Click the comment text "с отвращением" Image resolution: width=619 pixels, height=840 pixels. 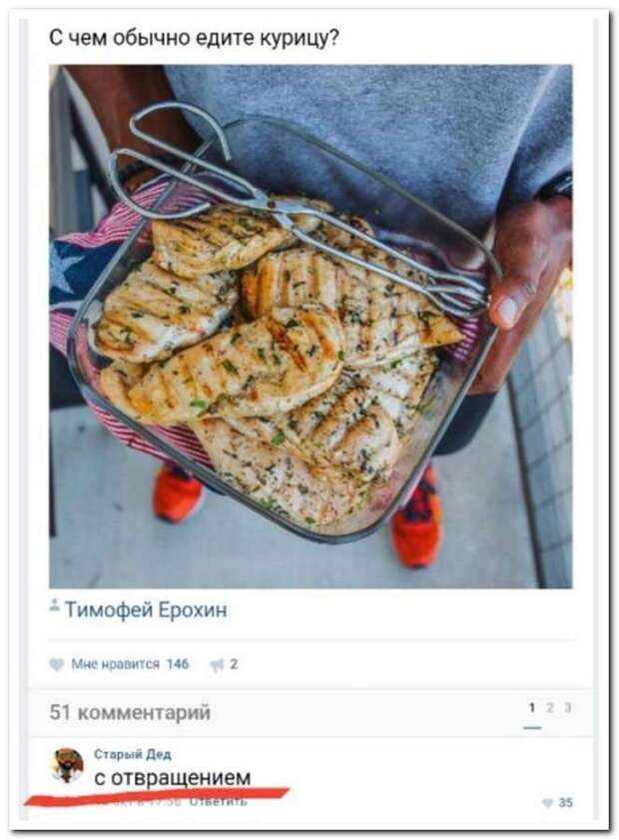click(x=173, y=777)
